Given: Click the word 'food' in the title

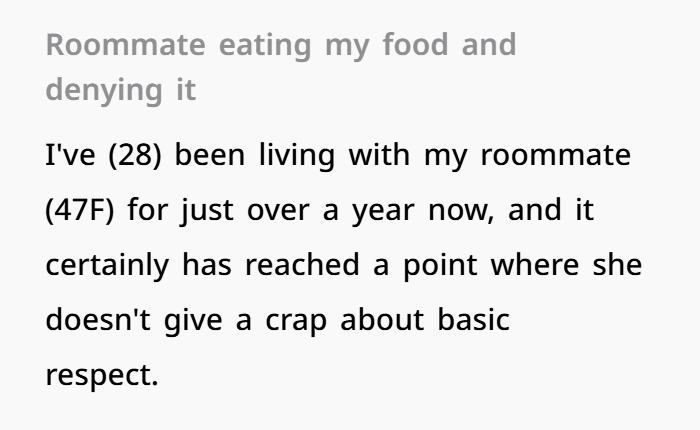Looking at the screenshot, I should [x=415, y=45].
